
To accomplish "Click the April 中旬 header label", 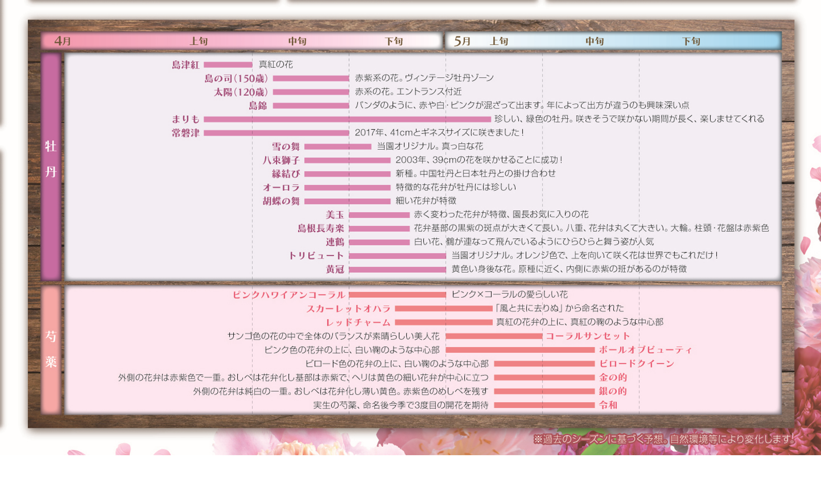I will [x=297, y=41].
